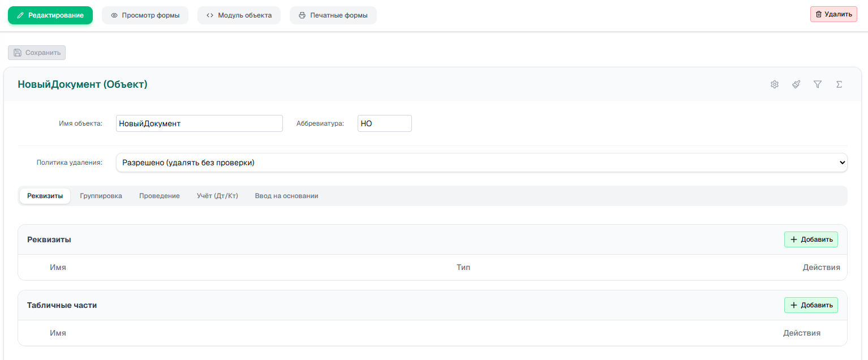Click the Действия column header in Реквизиты
Screen dimensions: 868x360
tap(821, 267)
